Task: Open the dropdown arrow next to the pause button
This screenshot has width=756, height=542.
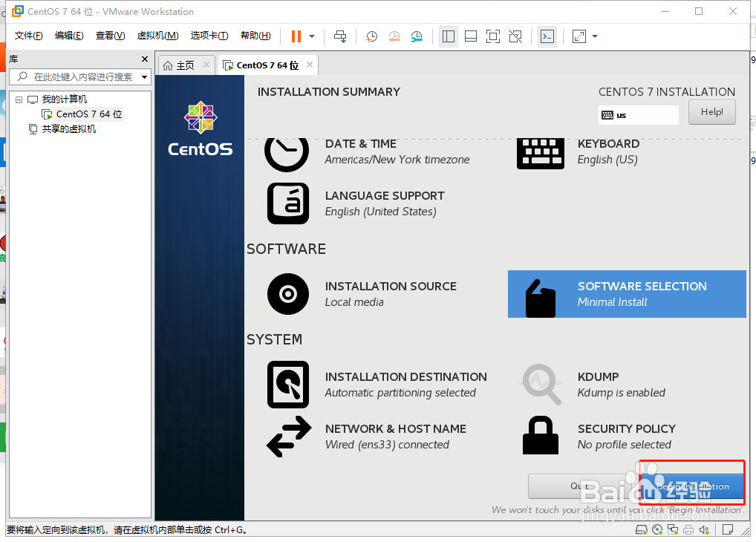Action: (312, 36)
